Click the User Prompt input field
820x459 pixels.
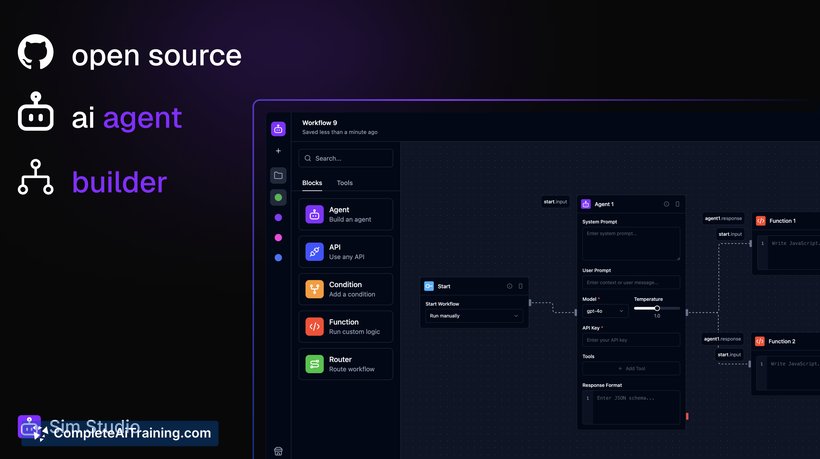[x=631, y=282]
